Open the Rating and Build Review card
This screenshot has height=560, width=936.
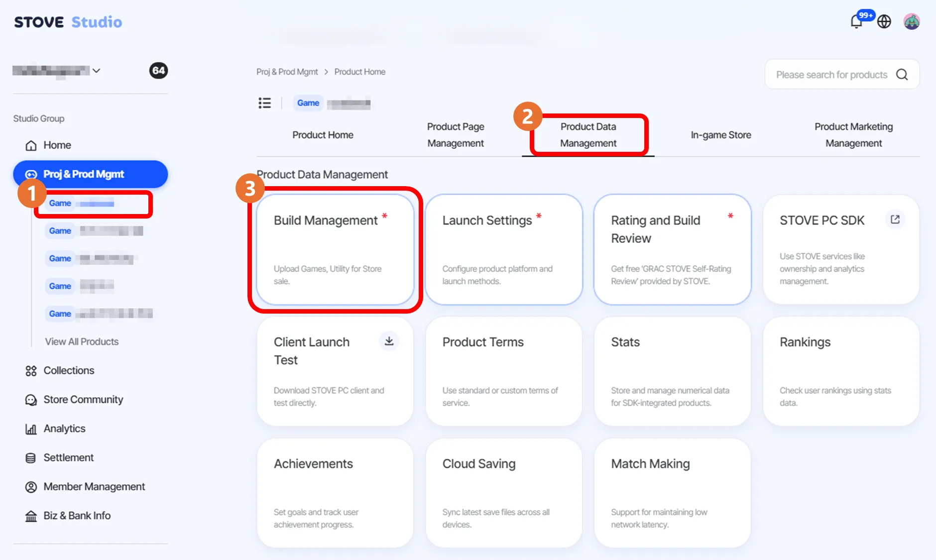click(x=673, y=249)
